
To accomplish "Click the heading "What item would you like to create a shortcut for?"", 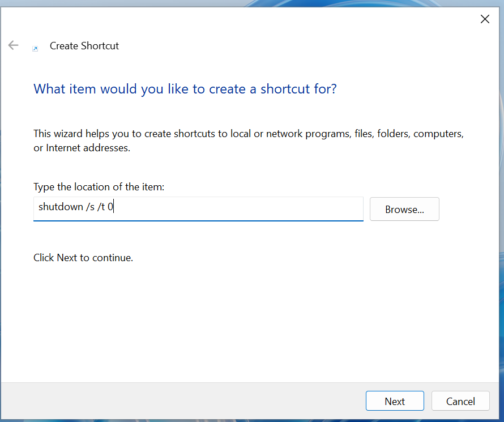I will (185, 89).
